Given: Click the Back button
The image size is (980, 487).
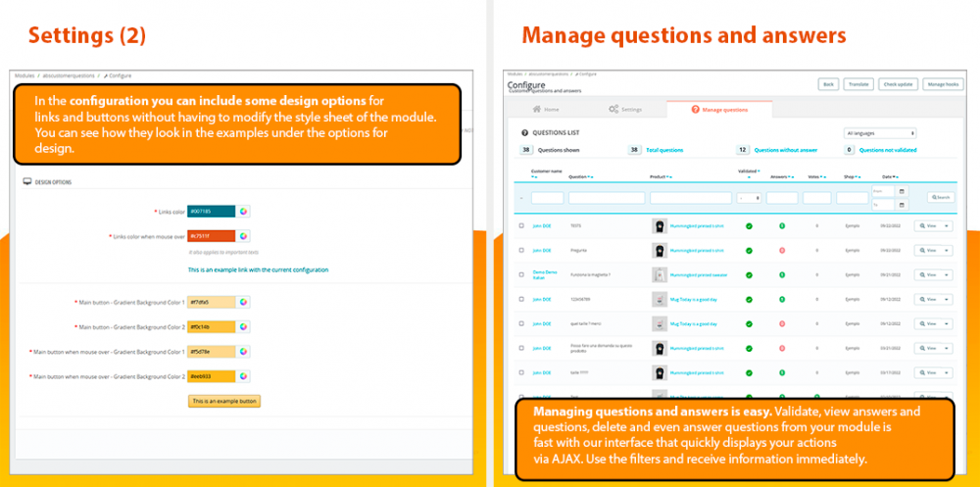Looking at the screenshot, I should click(828, 84).
